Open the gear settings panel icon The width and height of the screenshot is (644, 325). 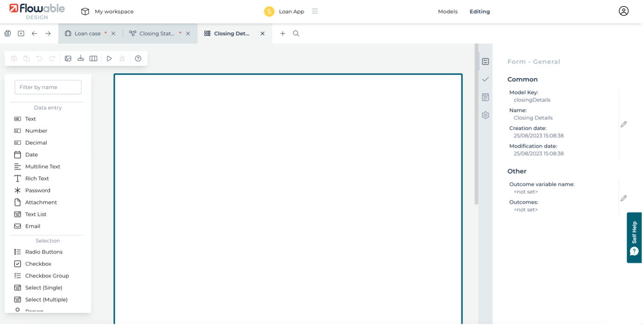pos(485,115)
